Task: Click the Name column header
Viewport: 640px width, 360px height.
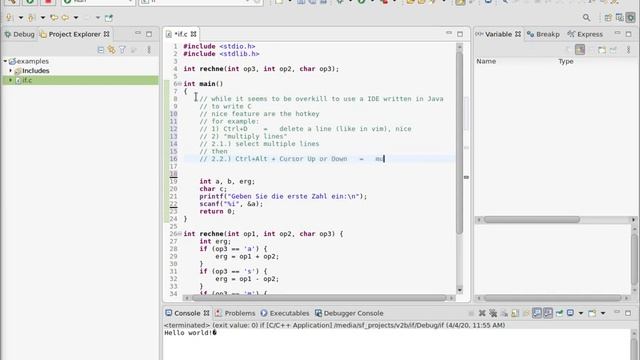Action: click(x=486, y=61)
